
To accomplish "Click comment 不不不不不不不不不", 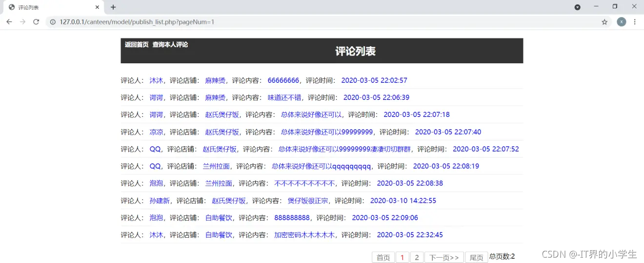I will pos(304,184).
